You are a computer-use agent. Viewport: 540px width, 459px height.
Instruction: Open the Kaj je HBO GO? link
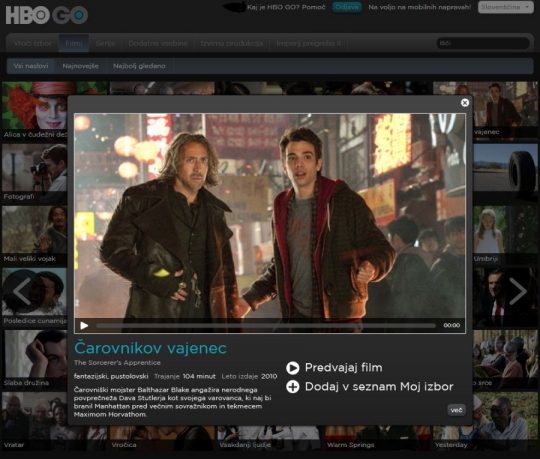tap(273, 7)
